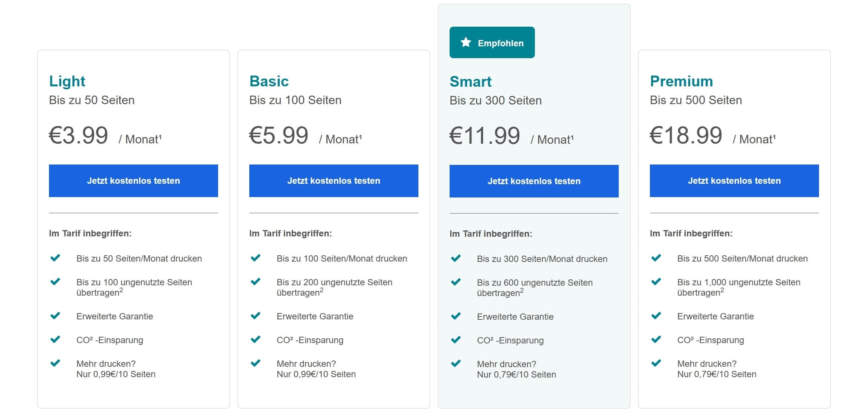868x412 pixels.
Task: Start free trial for the Light plan
Action: pos(134,181)
